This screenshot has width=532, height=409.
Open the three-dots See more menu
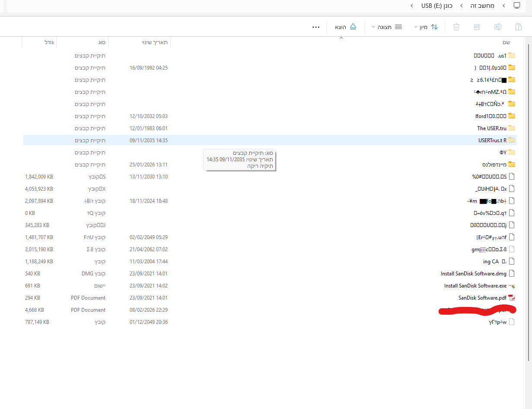[316, 27]
